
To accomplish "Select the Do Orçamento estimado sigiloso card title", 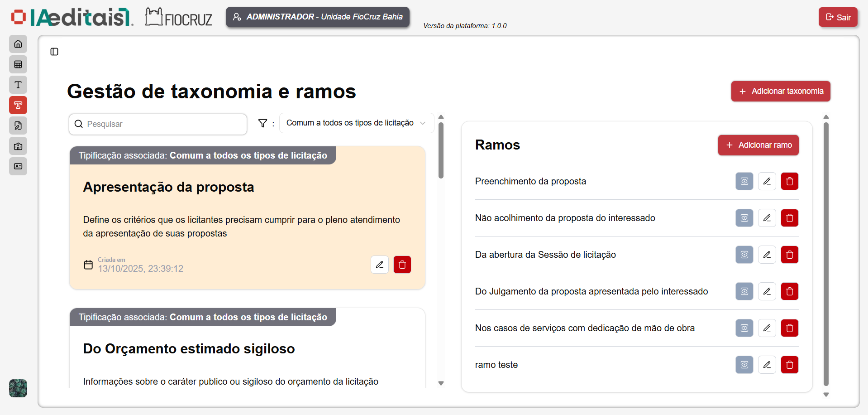I will click(x=189, y=349).
